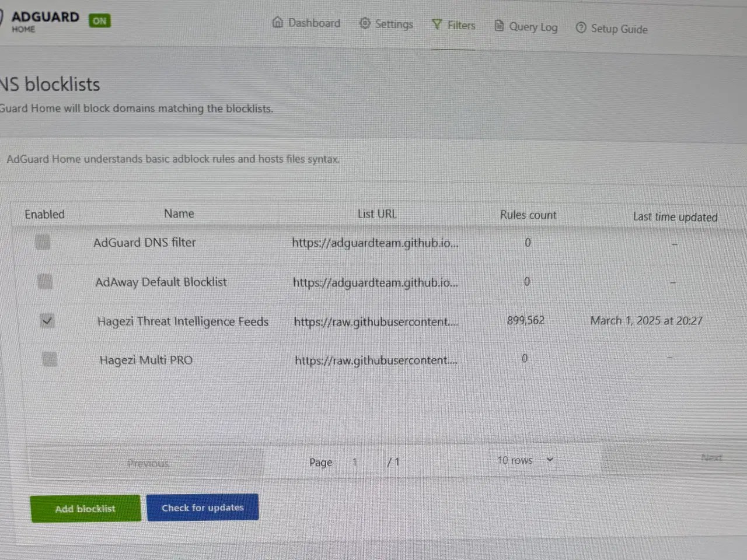Click the Setup Guide question mark icon
747x560 pixels.
pyautogui.click(x=581, y=27)
